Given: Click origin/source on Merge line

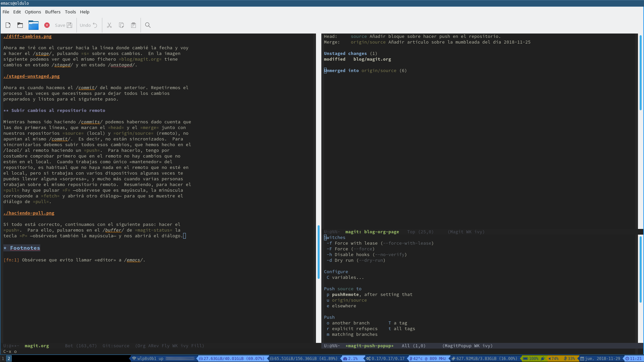Looking at the screenshot, I should click(368, 42).
